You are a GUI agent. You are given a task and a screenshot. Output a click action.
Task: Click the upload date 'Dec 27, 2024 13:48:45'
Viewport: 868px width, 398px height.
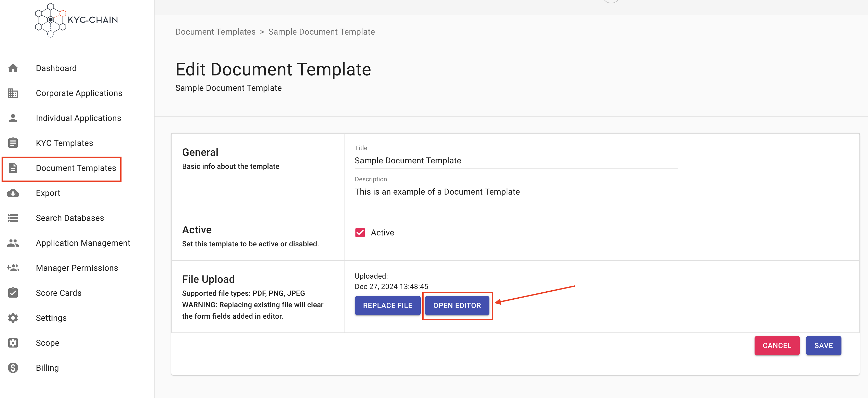click(391, 286)
